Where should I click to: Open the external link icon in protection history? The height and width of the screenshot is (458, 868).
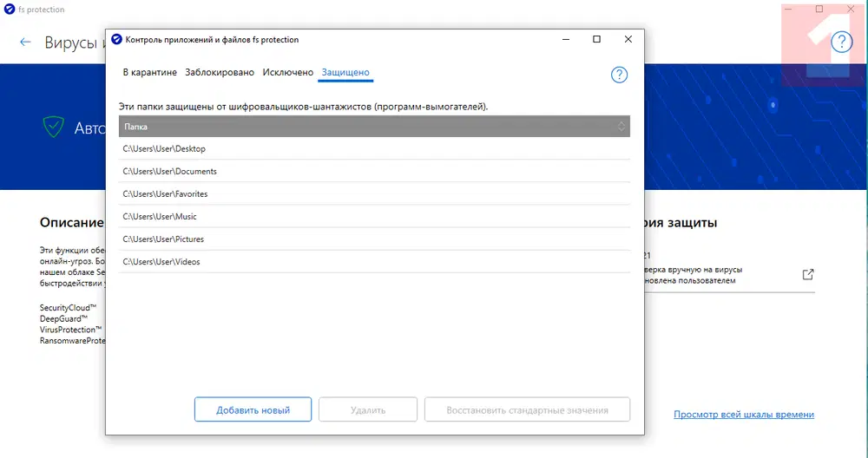point(808,274)
